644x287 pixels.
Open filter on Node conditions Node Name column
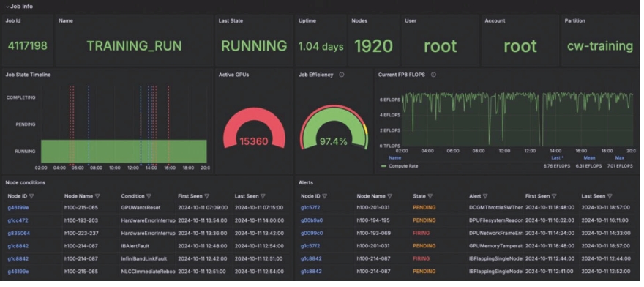pyautogui.click(x=97, y=196)
